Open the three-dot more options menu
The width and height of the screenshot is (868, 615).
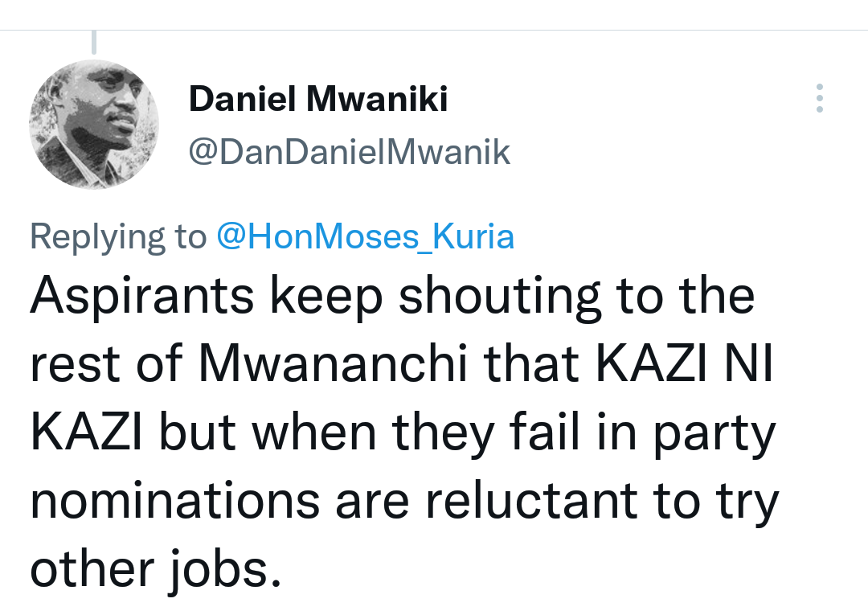coord(819,97)
